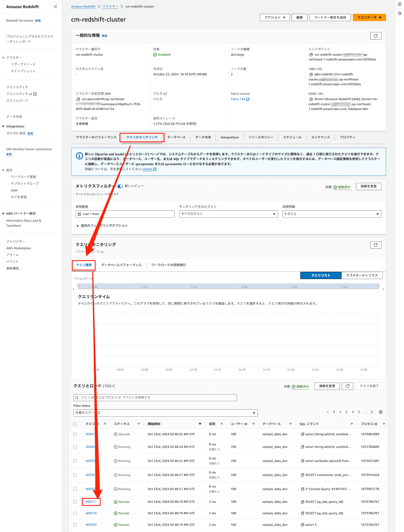404x532 pixels.
Task: Grab left handle of timescale slider
Action: 78,286
